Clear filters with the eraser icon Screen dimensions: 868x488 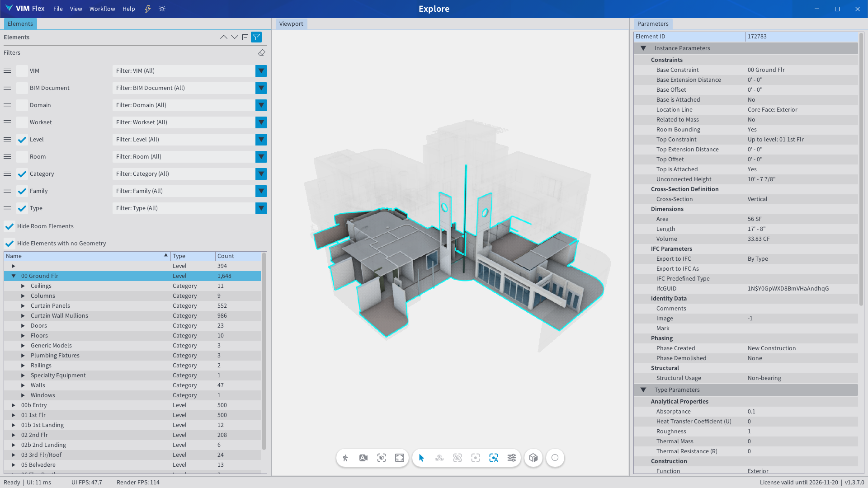pyautogui.click(x=262, y=53)
